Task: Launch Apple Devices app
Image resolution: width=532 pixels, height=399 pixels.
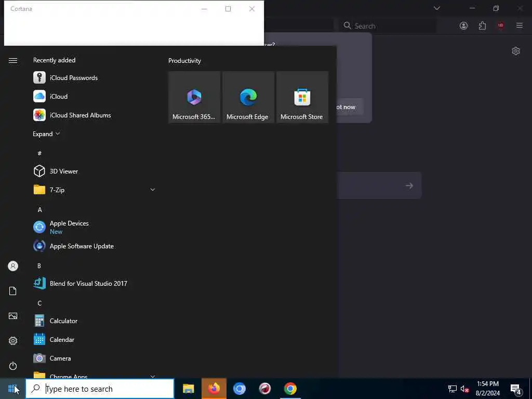Action: click(x=95, y=227)
